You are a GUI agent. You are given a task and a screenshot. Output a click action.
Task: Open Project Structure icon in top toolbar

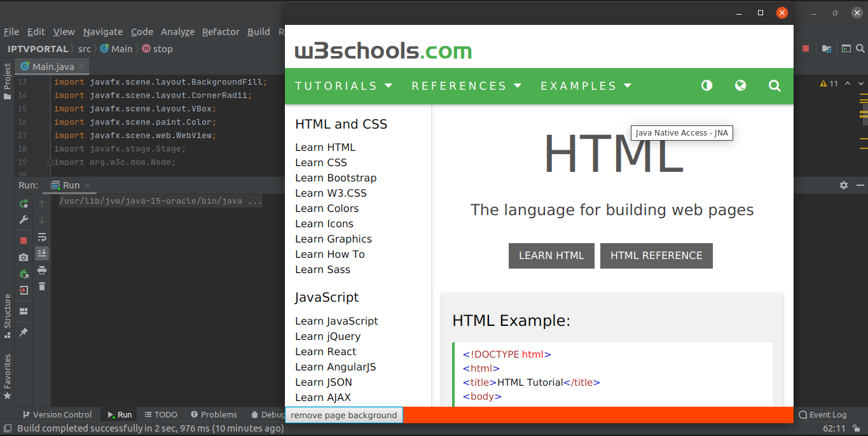(x=827, y=48)
